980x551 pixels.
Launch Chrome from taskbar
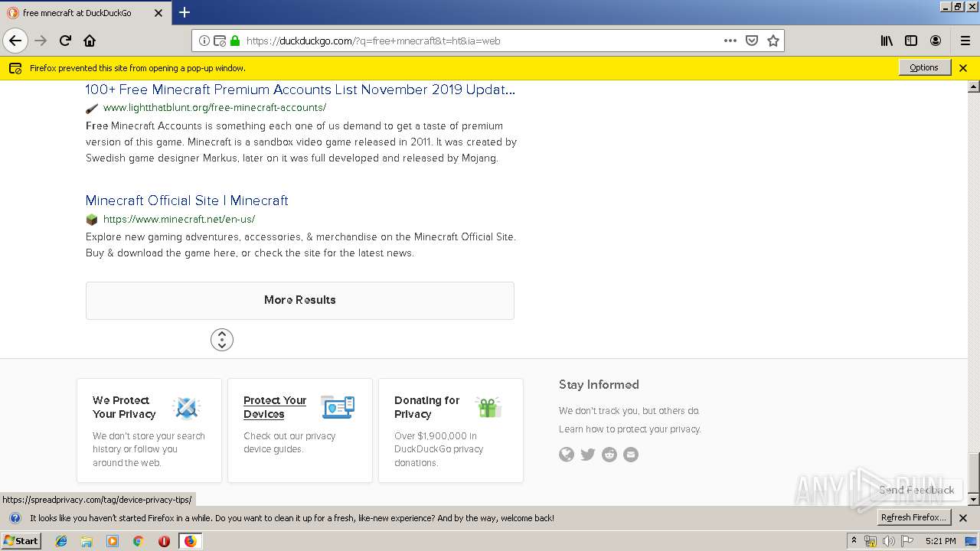coord(138,541)
